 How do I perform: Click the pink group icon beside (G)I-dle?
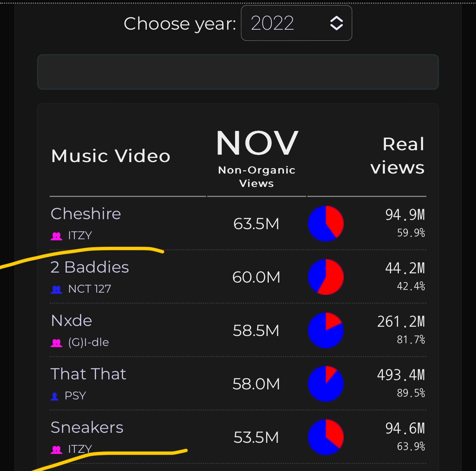[x=56, y=343]
